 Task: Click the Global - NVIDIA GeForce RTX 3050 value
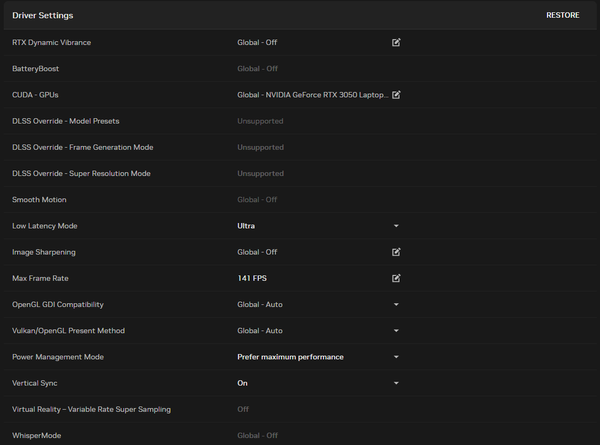click(x=312, y=95)
